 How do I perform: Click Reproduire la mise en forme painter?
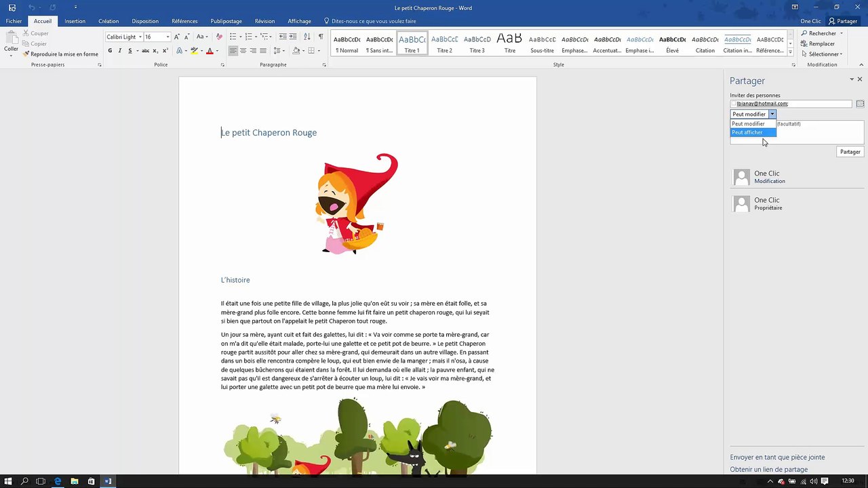pos(60,54)
